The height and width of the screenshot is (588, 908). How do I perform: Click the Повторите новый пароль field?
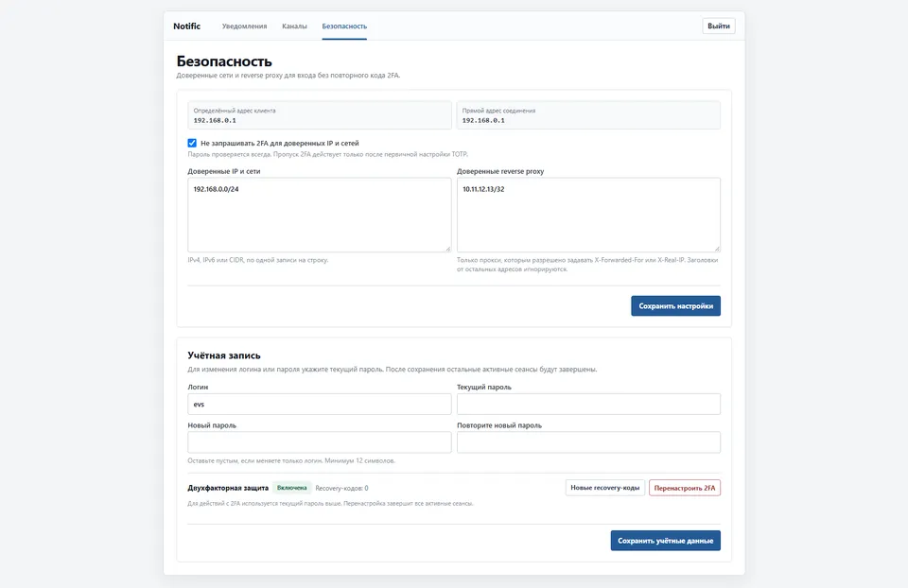coord(588,442)
